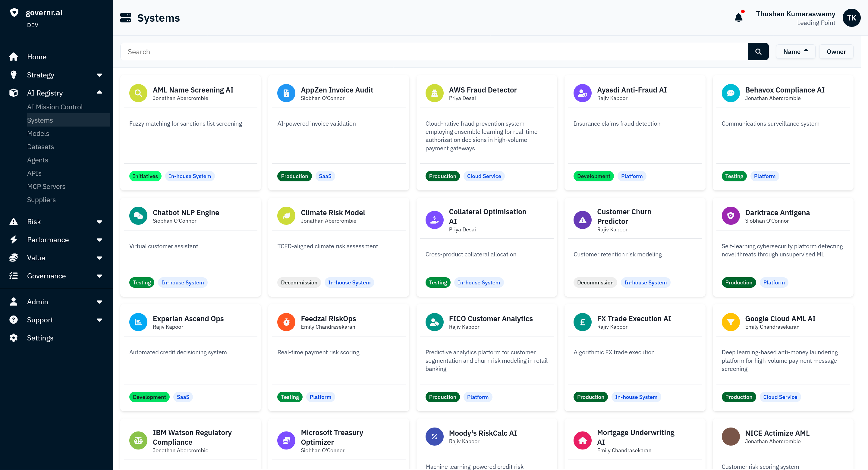Click the notification bell icon

(738, 17)
